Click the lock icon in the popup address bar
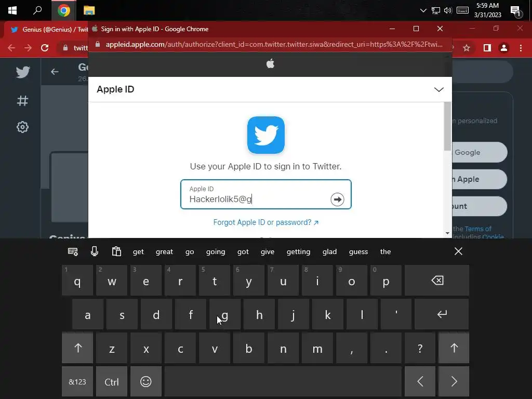The width and height of the screenshot is (532, 399). click(x=98, y=45)
